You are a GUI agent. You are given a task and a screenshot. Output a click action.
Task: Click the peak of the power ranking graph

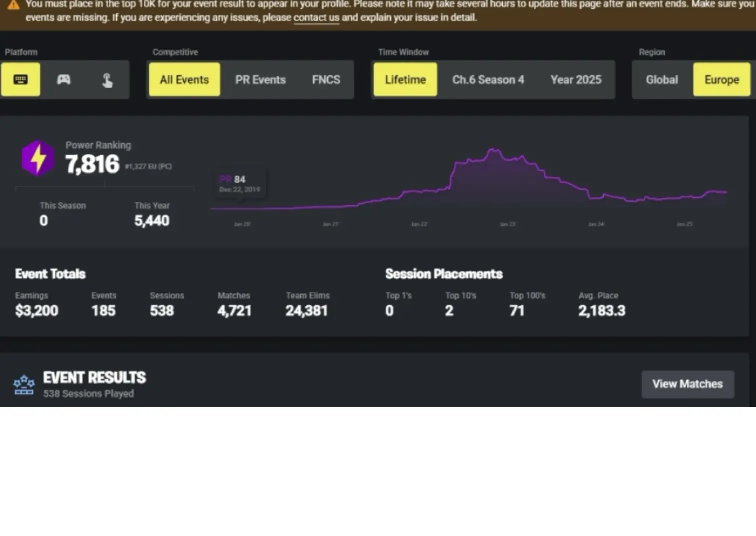pos(492,149)
